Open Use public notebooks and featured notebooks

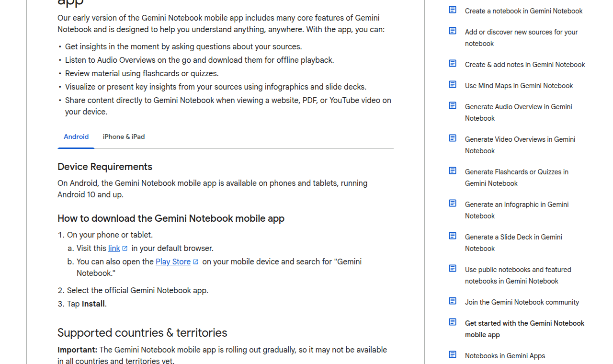click(518, 275)
